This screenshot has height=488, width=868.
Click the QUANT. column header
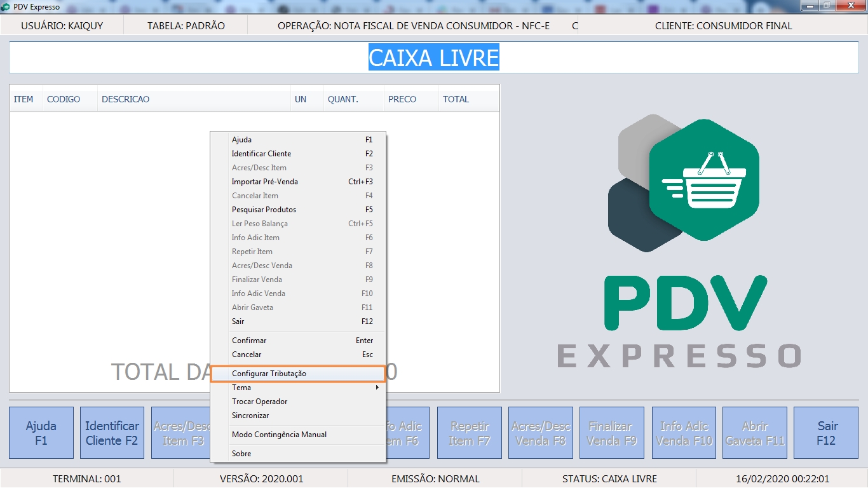354,99
